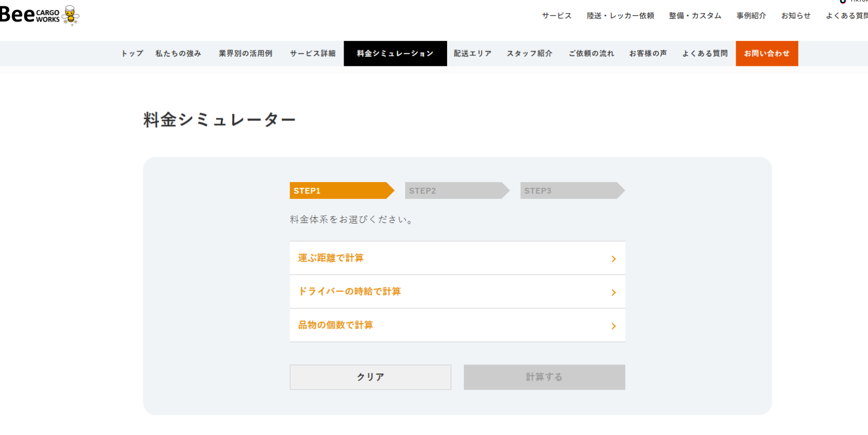
Task: Open the 料金シミュレーション nav tab
Action: pos(395,54)
